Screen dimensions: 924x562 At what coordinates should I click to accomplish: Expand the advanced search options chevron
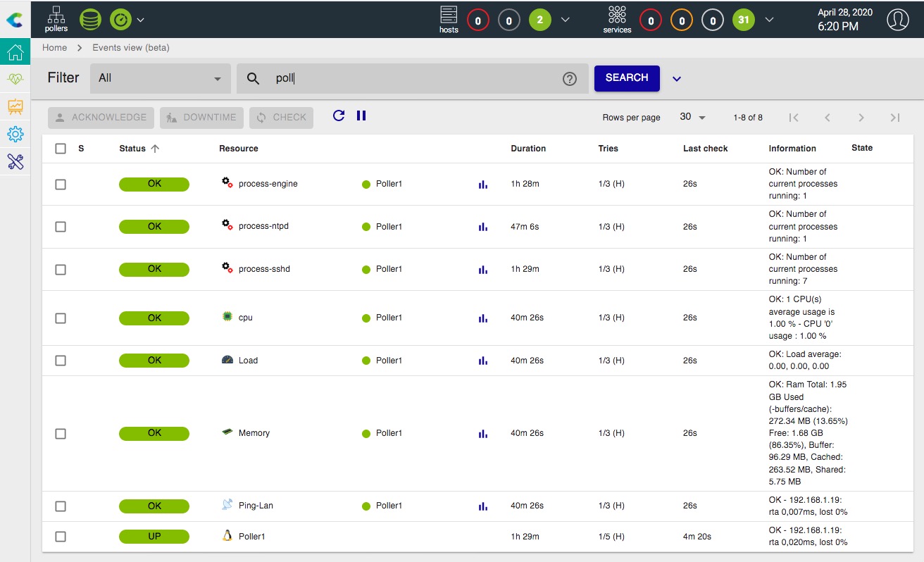point(677,79)
